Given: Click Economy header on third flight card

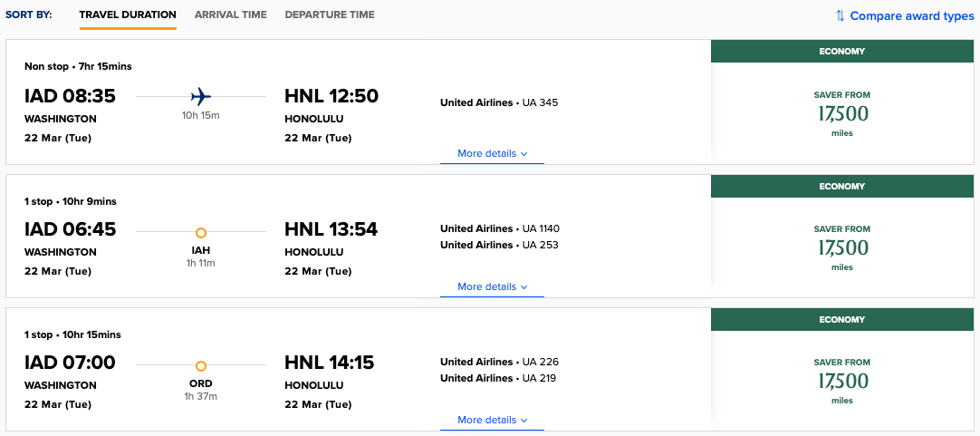Looking at the screenshot, I should point(841,320).
